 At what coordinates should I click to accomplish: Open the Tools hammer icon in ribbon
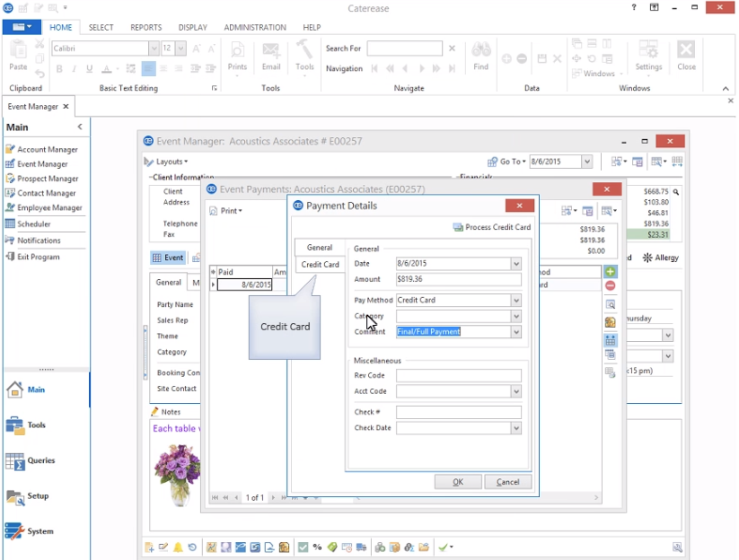304,54
